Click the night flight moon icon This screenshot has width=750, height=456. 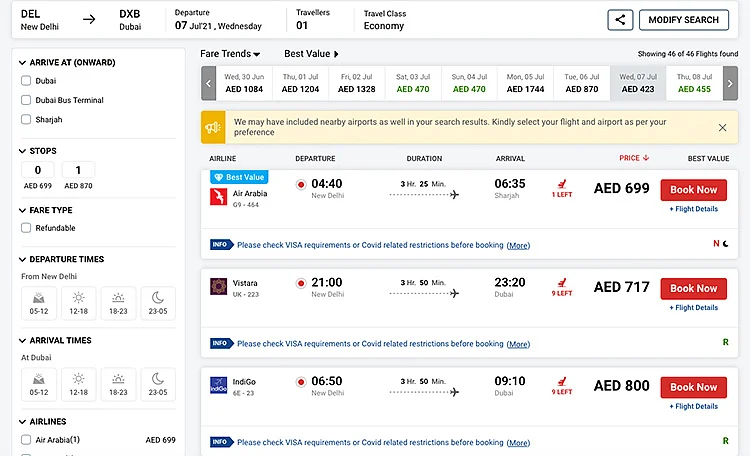726,244
